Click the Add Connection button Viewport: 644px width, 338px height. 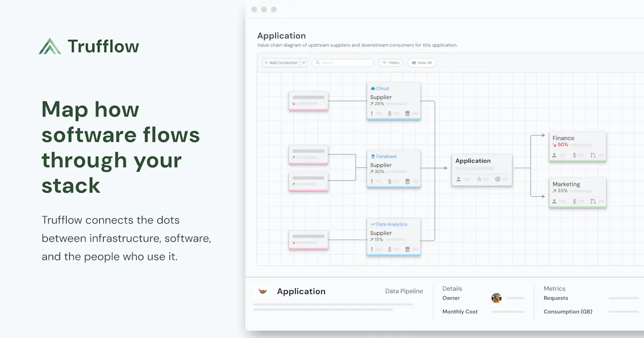click(x=281, y=63)
